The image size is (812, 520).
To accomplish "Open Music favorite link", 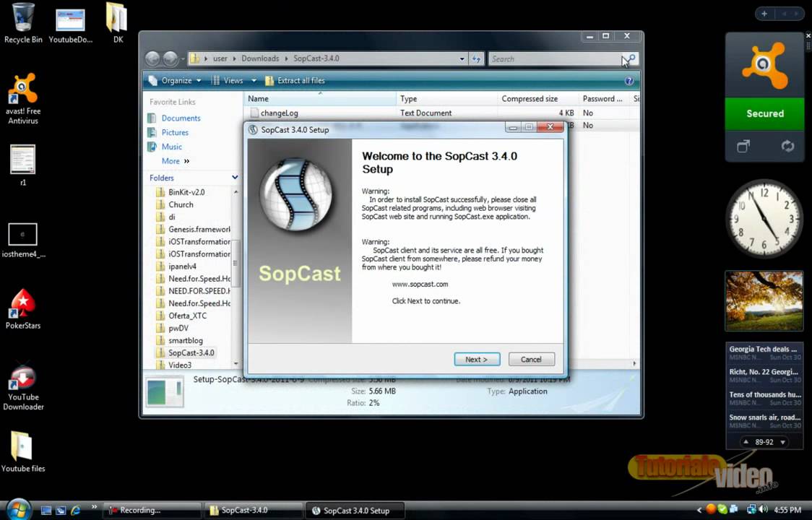I will [171, 147].
